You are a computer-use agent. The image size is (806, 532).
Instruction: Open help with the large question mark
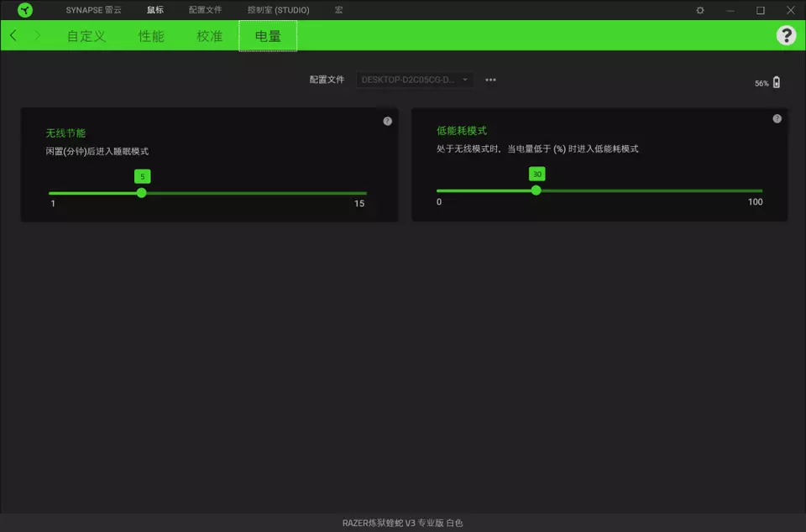coord(786,35)
